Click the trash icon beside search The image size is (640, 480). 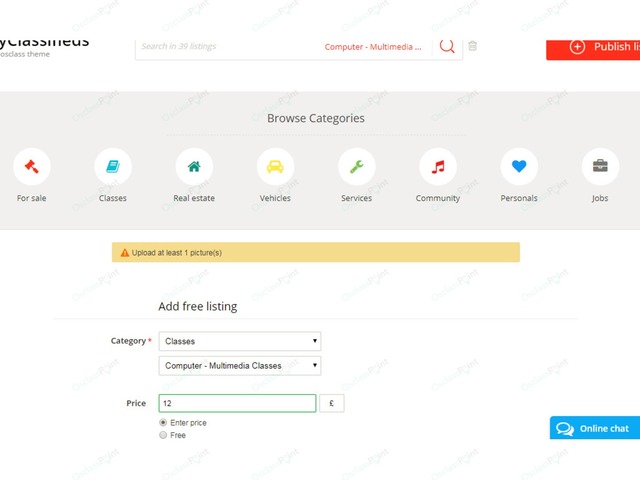click(x=472, y=46)
